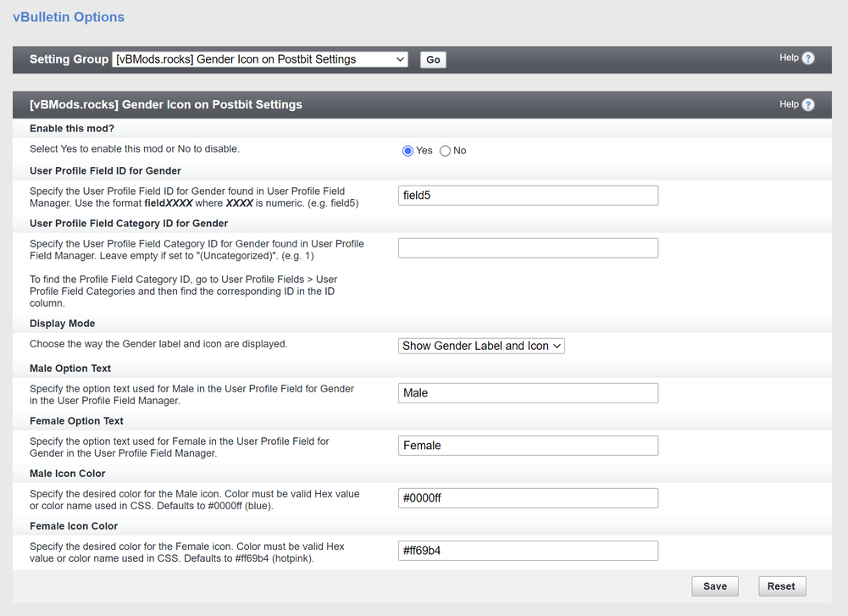This screenshot has width=848, height=616.
Task: Click Help text in Gender Icon Settings header
Action: click(789, 104)
